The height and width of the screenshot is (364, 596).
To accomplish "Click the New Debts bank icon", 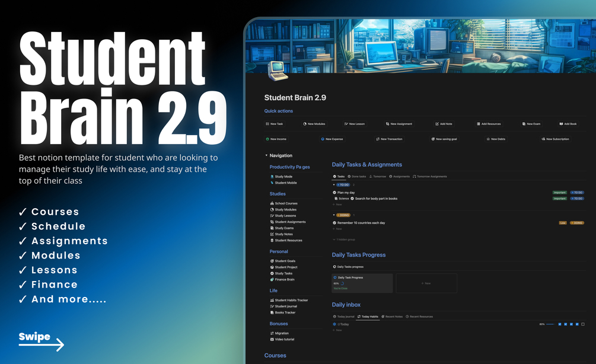I will coord(488,139).
